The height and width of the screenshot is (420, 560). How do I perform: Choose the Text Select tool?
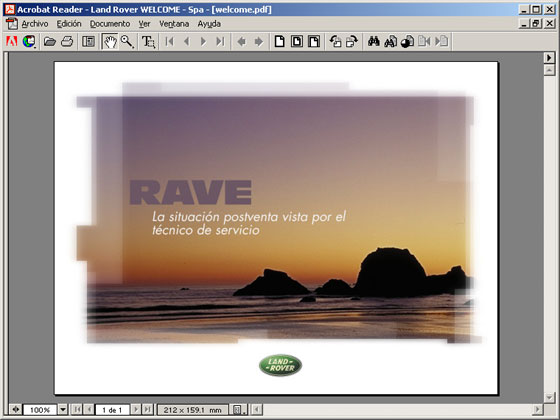point(149,41)
